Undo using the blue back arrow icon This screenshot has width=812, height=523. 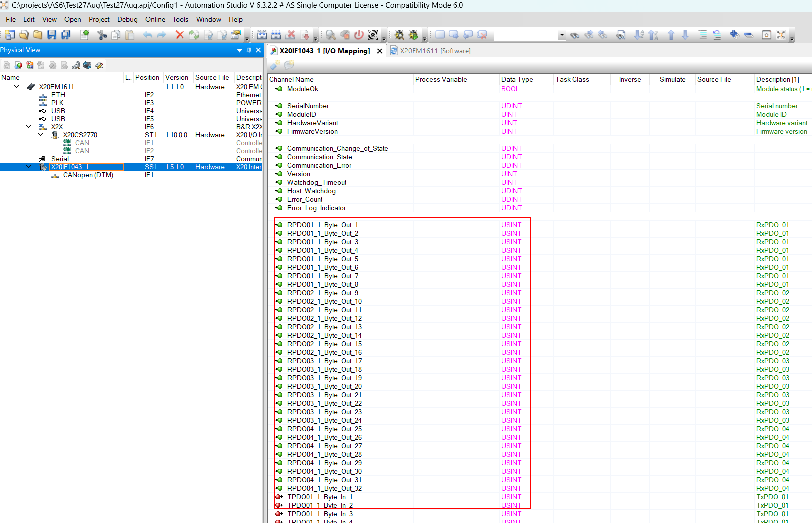[147, 35]
